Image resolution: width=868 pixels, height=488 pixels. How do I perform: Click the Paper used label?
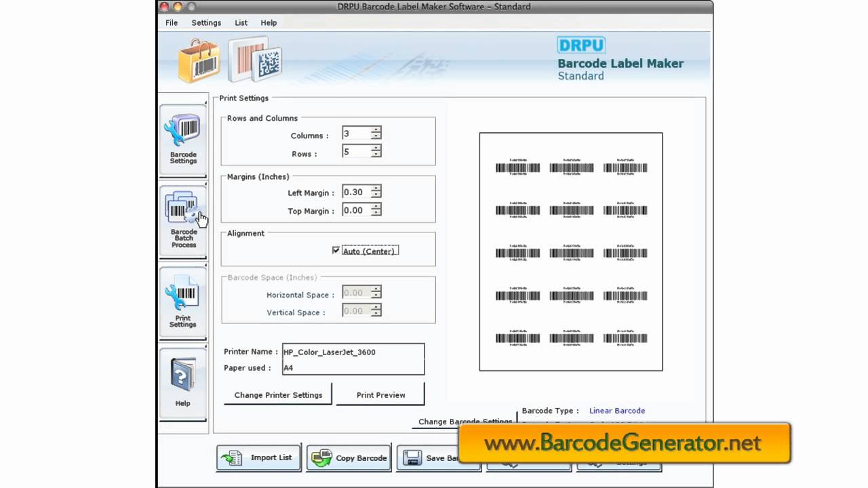248,368
